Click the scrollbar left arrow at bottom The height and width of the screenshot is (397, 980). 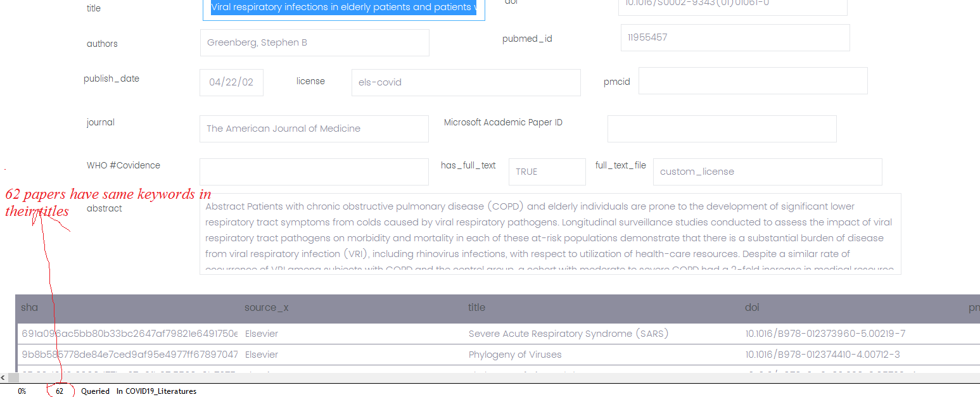tap(4, 378)
